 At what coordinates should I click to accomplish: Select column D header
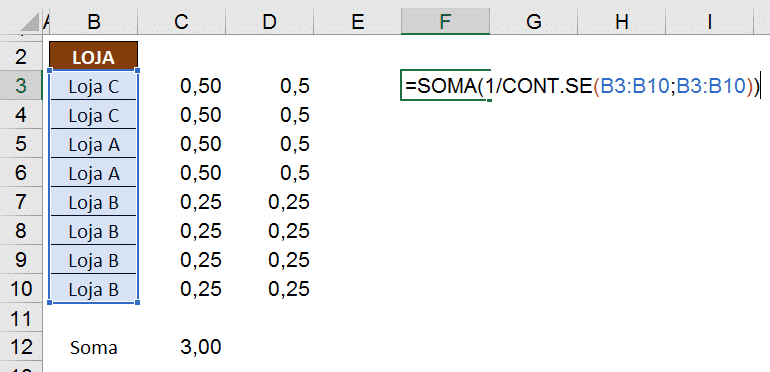[269, 22]
